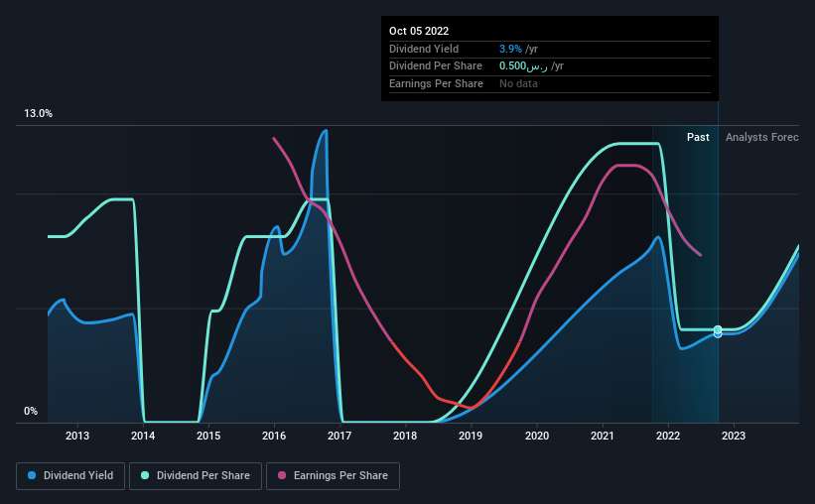The height and width of the screenshot is (504, 815).
Task: Click the pink Earnings Per Share legend dot
Action: (x=282, y=475)
